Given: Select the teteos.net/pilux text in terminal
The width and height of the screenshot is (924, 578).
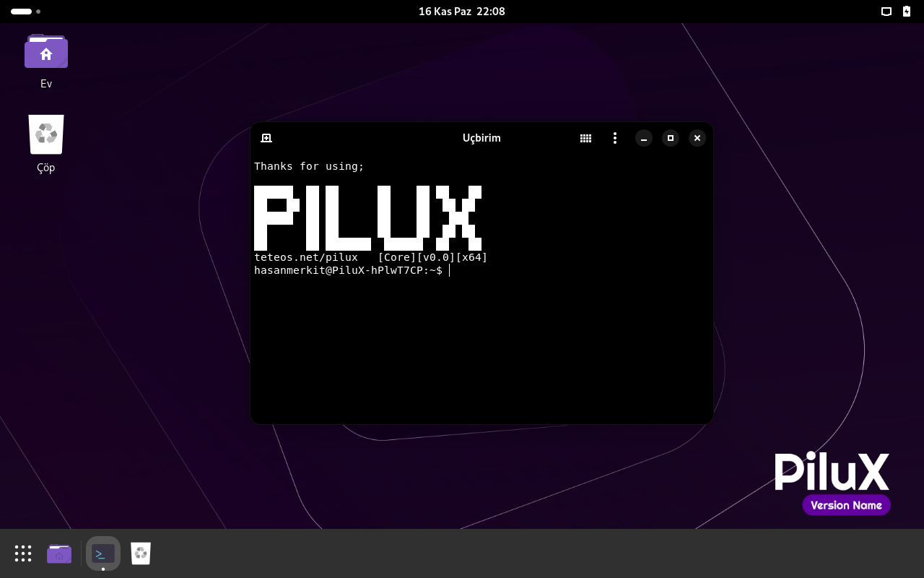Looking at the screenshot, I should point(306,257).
